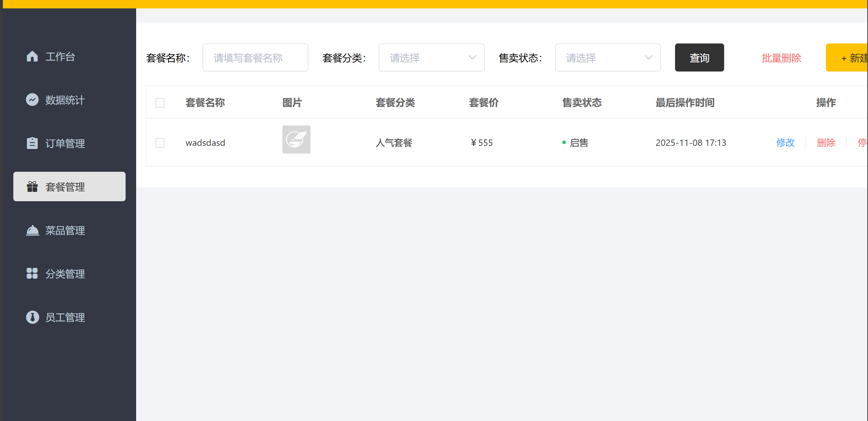Expand the 售卖状态 dropdown
This screenshot has height=421, width=868.
[x=607, y=57]
